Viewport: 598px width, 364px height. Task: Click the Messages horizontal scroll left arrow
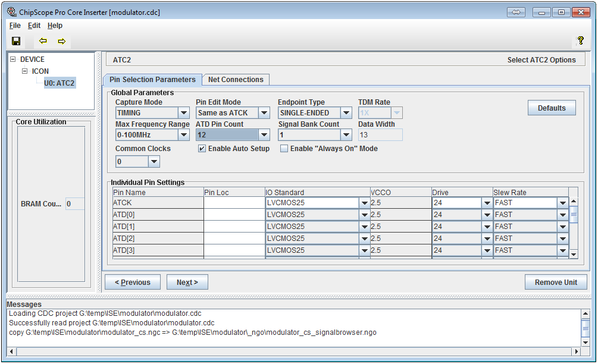click(11, 352)
